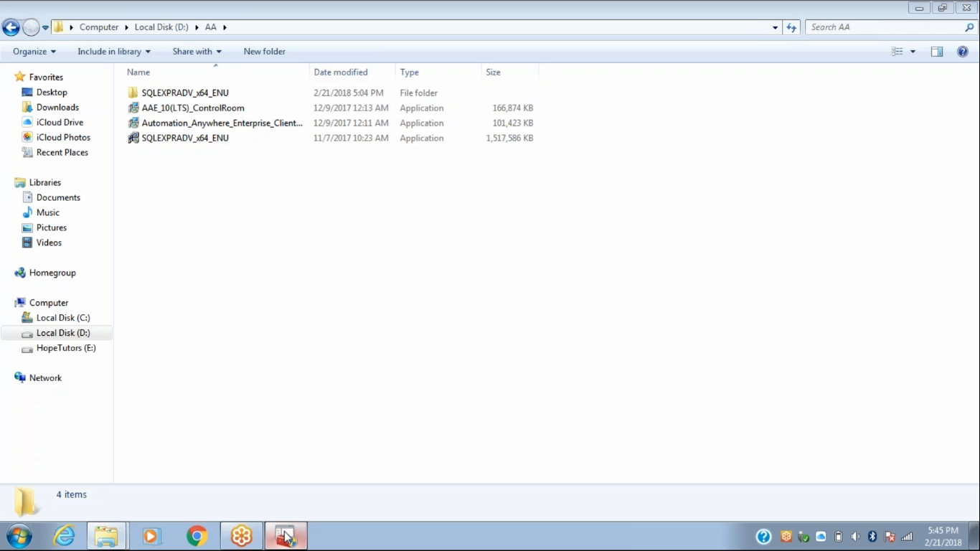
Task: Select the Computer tree node
Action: [x=48, y=303]
